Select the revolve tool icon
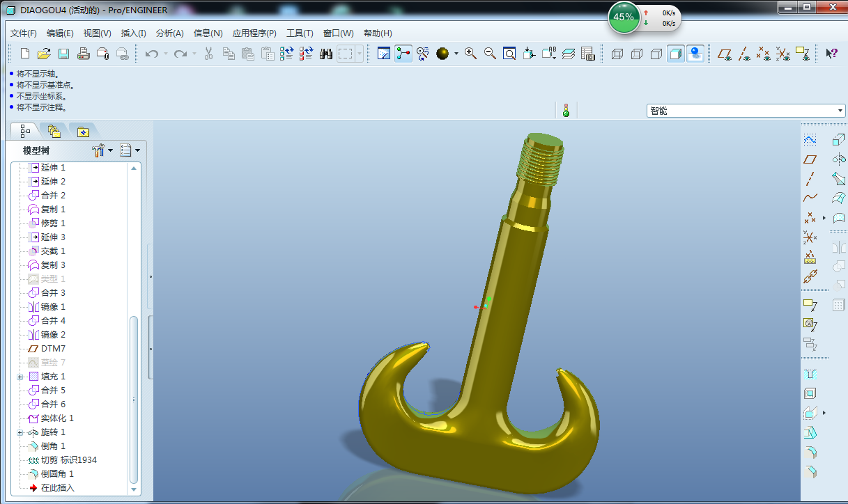 pos(839,159)
